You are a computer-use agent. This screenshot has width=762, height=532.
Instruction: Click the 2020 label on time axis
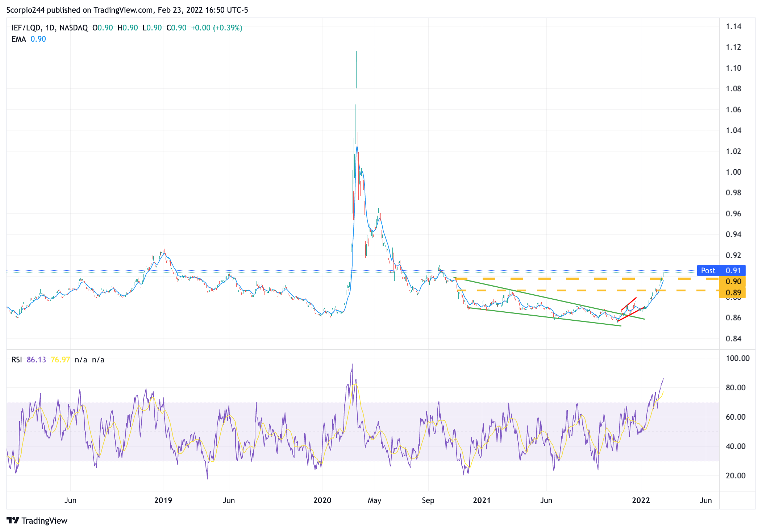pyautogui.click(x=322, y=500)
